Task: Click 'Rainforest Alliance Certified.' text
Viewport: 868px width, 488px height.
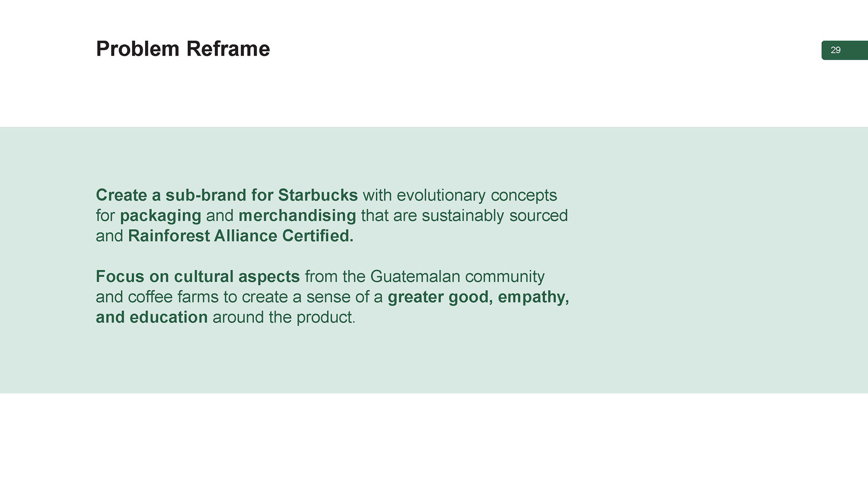Action: [241, 236]
